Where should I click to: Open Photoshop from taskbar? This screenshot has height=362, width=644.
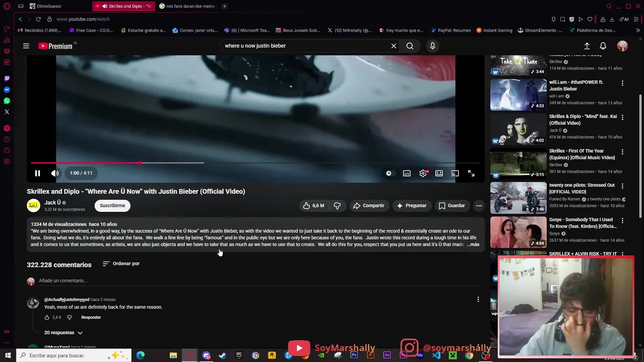point(354,355)
